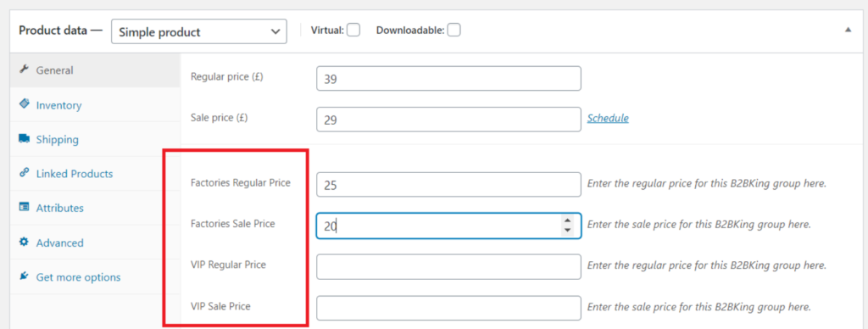Open the Simple product type dropdown

pos(199,31)
